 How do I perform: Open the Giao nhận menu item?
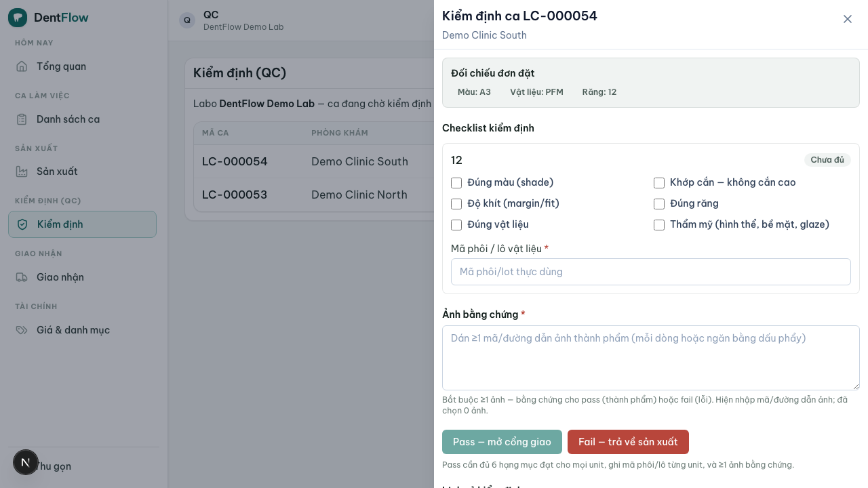(x=82, y=277)
